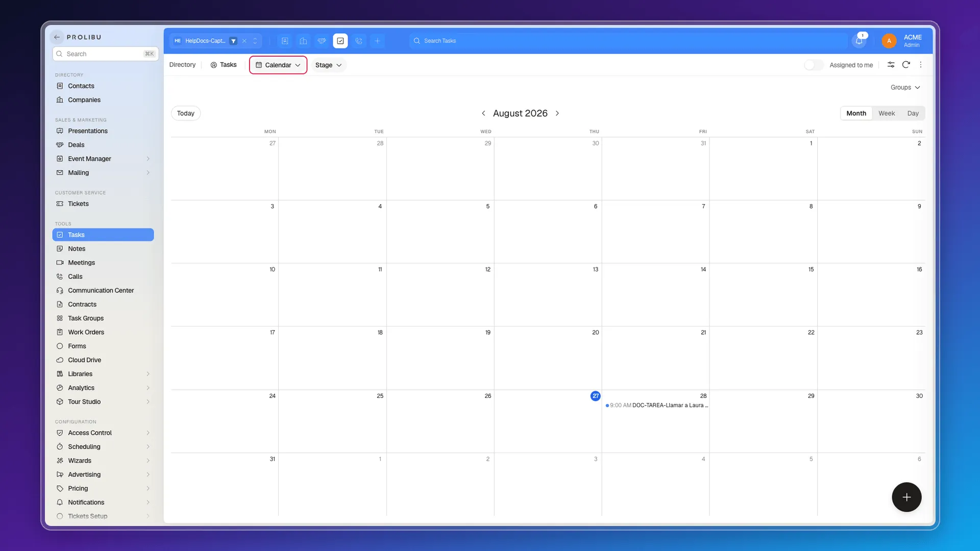This screenshot has height=551, width=980.
Task: Remove the HelpDocs-Capt filter with the X
Action: pyautogui.click(x=244, y=41)
